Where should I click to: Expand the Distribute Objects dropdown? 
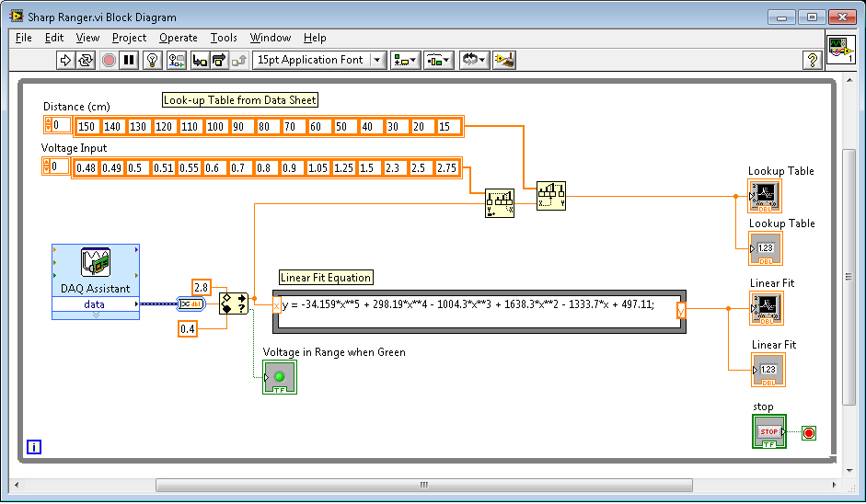pos(438,60)
